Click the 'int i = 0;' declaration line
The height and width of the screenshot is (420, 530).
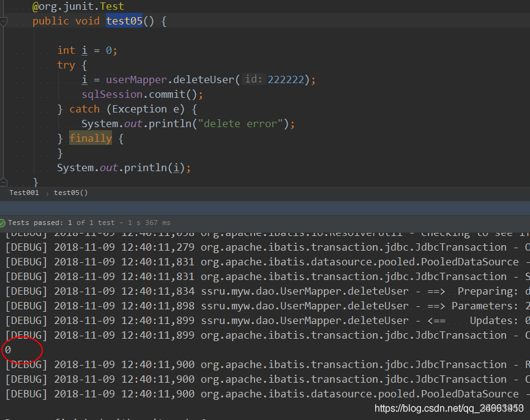click(87, 50)
